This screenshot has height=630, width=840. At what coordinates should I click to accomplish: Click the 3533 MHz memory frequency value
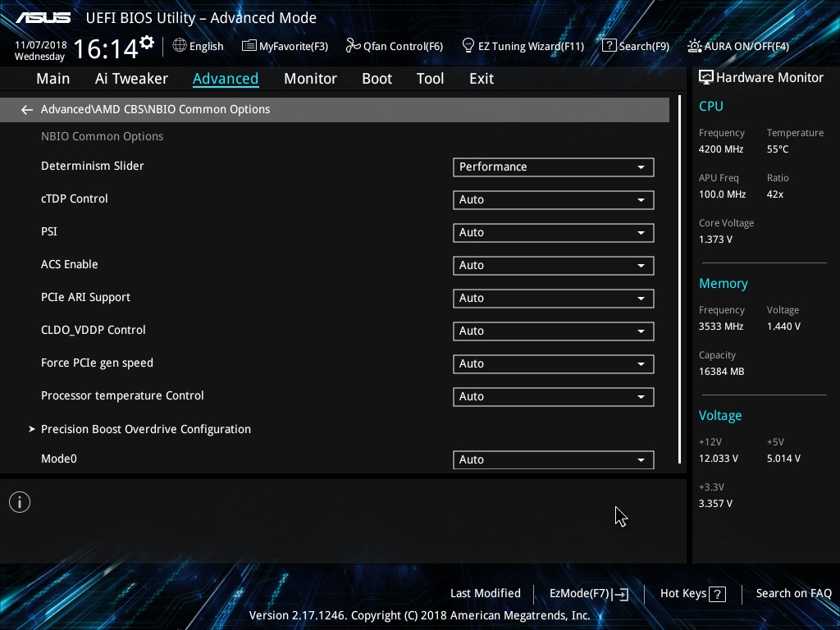721,326
